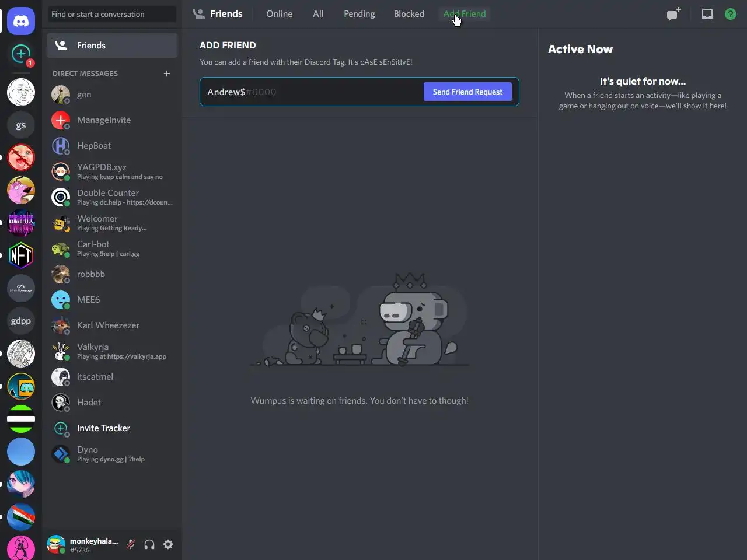Open the Inbox icon
Image resolution: width=747 pixels, height=560 pixels.
(707, 14)
